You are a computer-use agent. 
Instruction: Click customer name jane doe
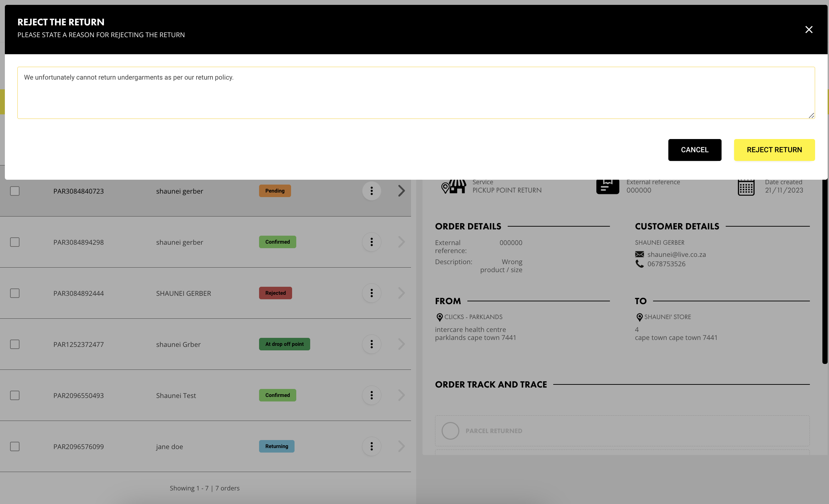point(169,447)
